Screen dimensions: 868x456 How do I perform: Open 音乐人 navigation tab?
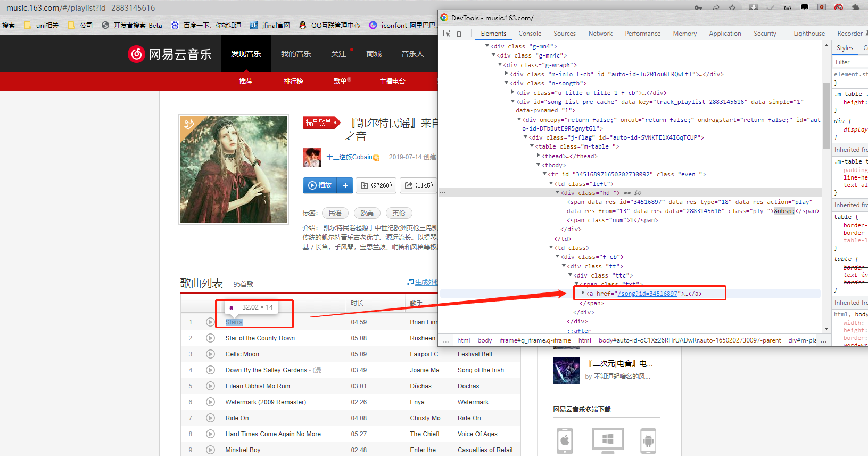(x=412, y=54)
